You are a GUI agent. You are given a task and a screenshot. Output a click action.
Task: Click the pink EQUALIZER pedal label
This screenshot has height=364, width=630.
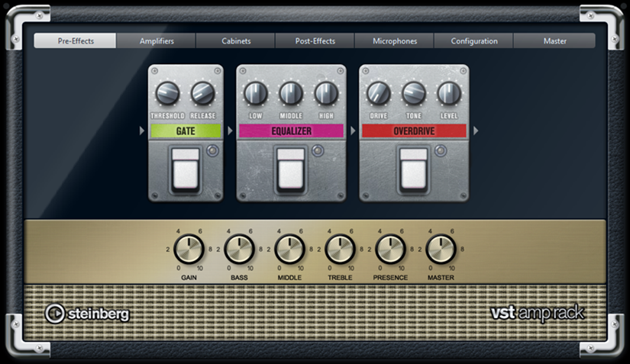click(291, 130)
